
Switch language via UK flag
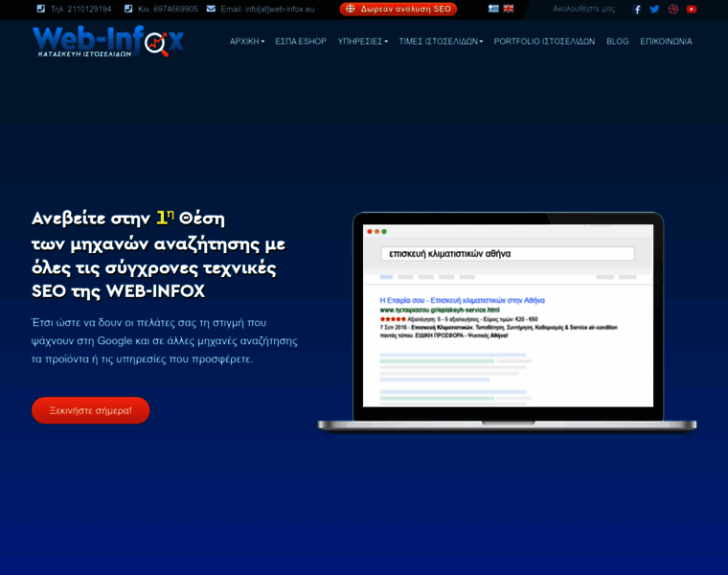click(509, 9)
